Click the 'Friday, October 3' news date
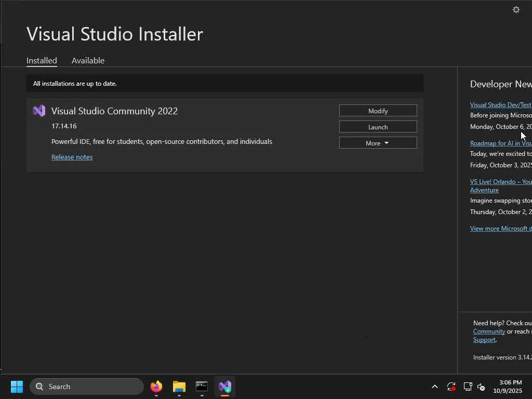 [x=501, y=165]
